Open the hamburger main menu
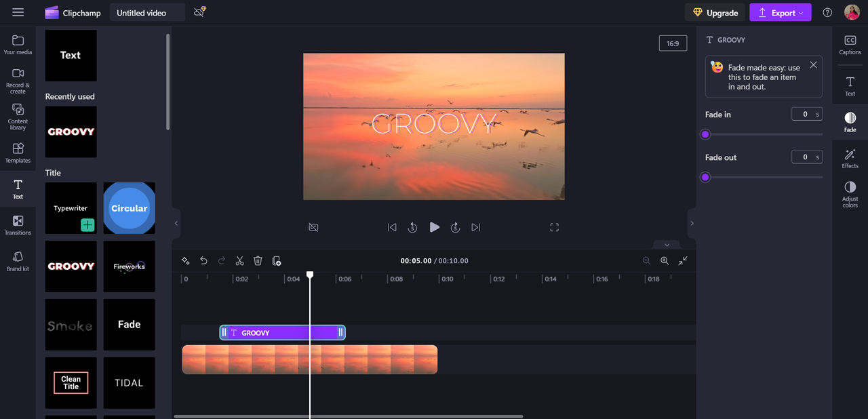 click(x=18, y=13)
